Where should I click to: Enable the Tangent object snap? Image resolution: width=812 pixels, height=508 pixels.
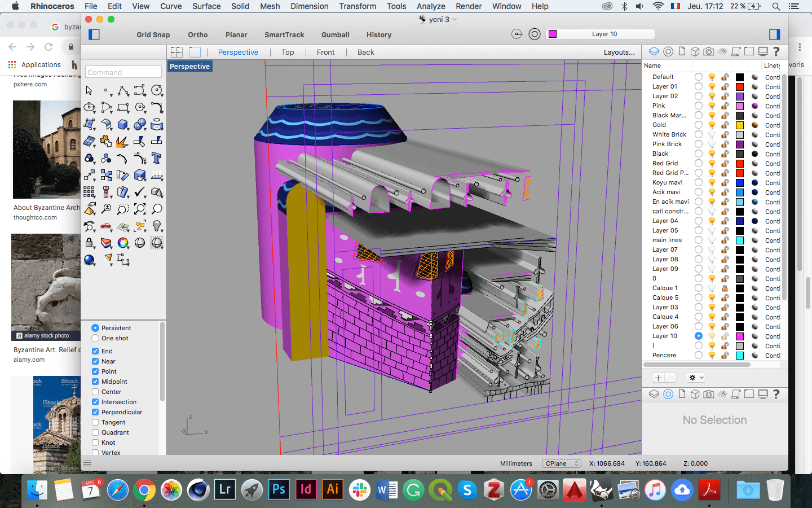tap(95, 422)
